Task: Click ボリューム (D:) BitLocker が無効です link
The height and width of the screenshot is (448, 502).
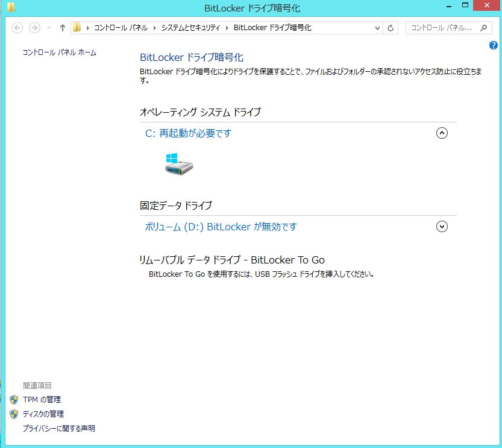Action: [x=221, y=227]
